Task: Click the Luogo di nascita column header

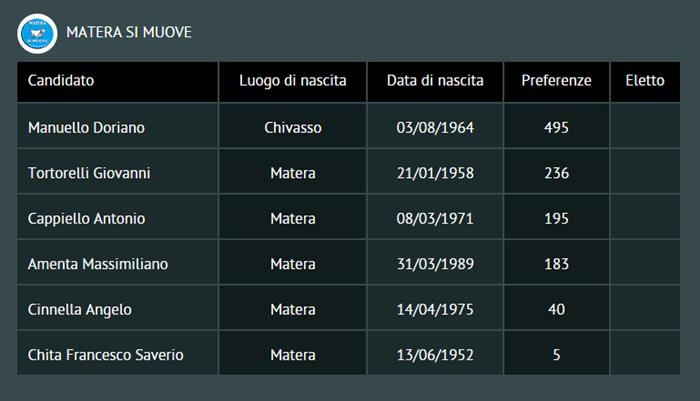Action: point(293,81)
